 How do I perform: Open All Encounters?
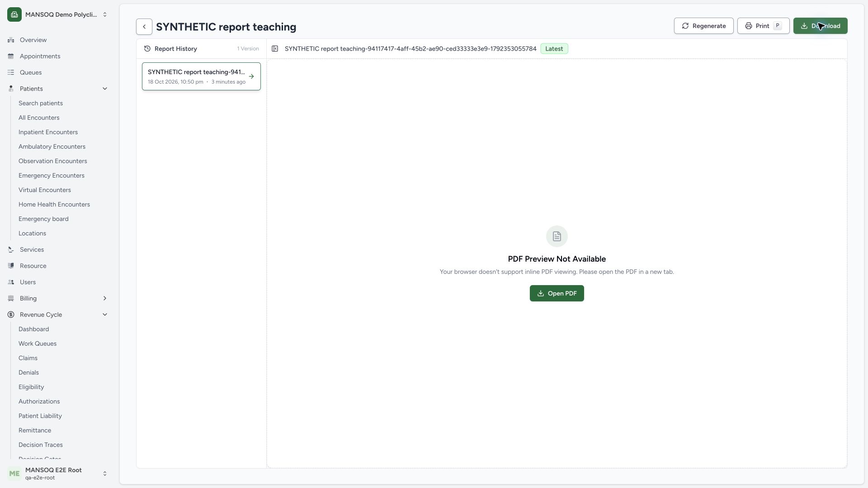tap(39, 117)
